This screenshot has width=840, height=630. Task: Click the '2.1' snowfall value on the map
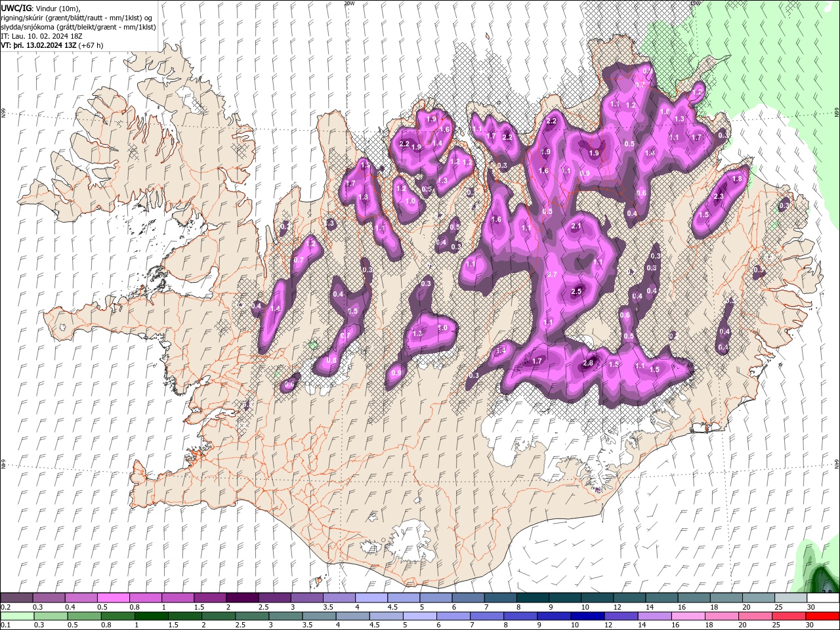(576, 226)
